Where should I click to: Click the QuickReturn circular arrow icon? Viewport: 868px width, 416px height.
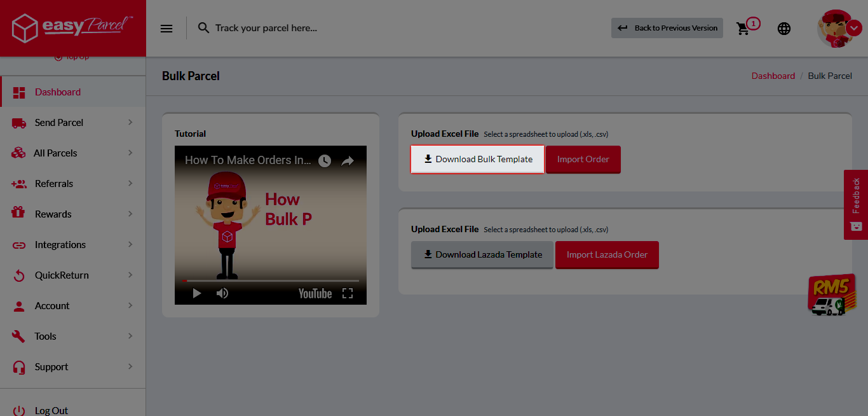pos(19,275)
